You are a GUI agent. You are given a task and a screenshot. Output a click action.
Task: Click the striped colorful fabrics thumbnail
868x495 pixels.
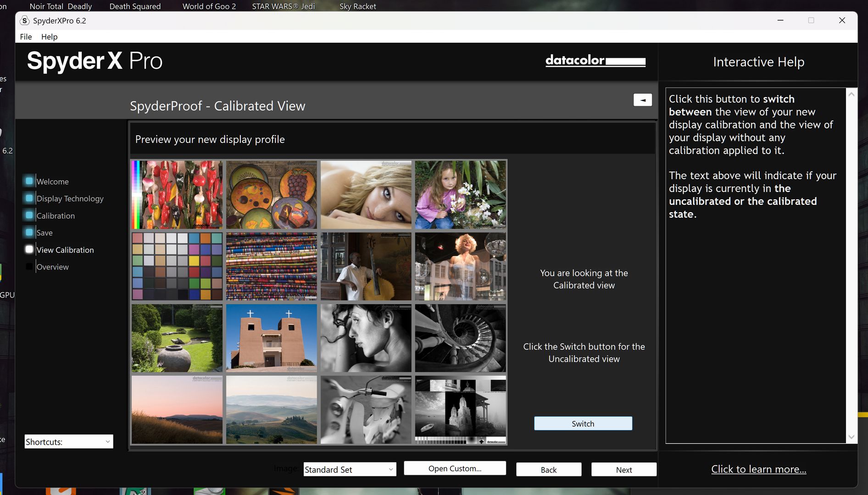coord(272,266)
